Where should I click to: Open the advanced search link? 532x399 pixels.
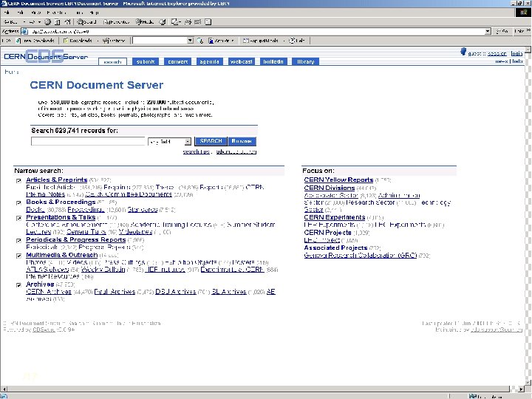236,151
